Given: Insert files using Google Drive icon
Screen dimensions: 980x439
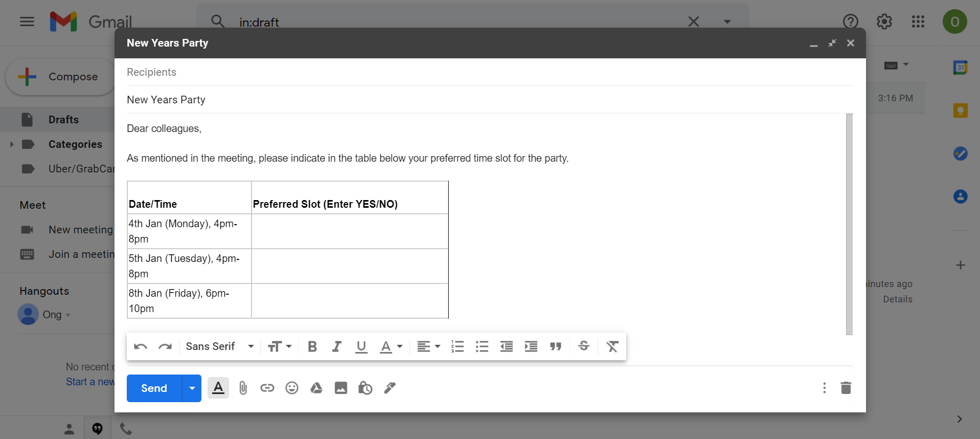Looking at the screenshot, I should coord(316,388).
